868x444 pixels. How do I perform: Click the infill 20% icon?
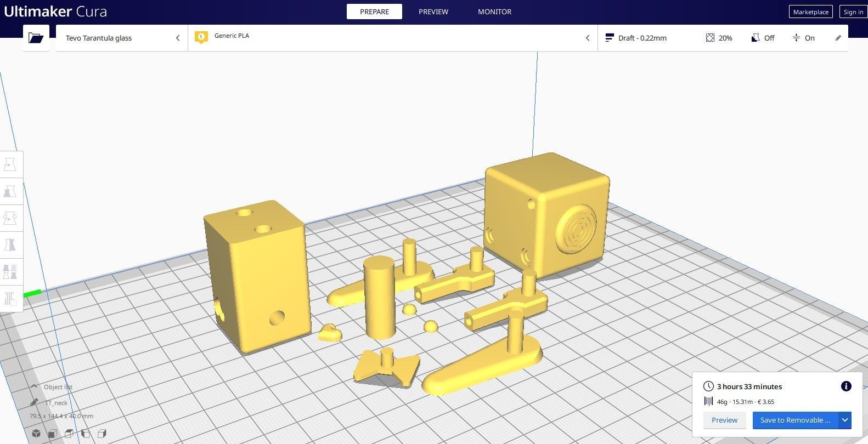point(710,38)
